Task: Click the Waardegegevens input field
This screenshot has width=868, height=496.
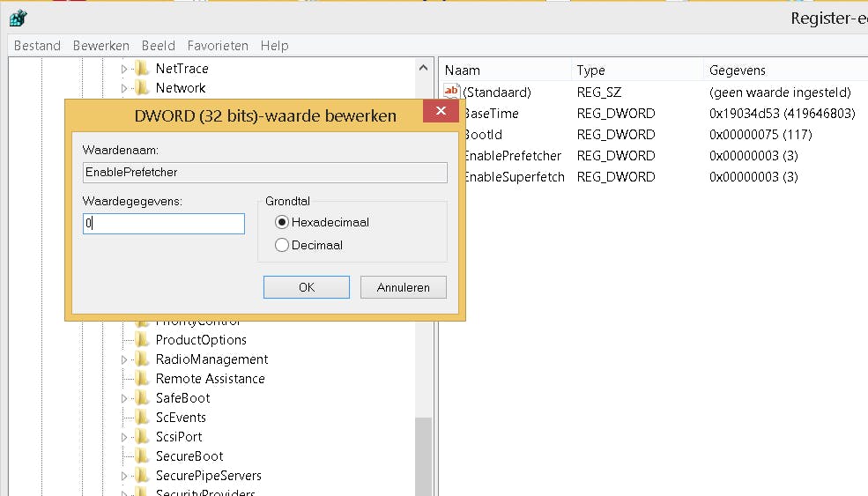Action: [x=164, y=224]
